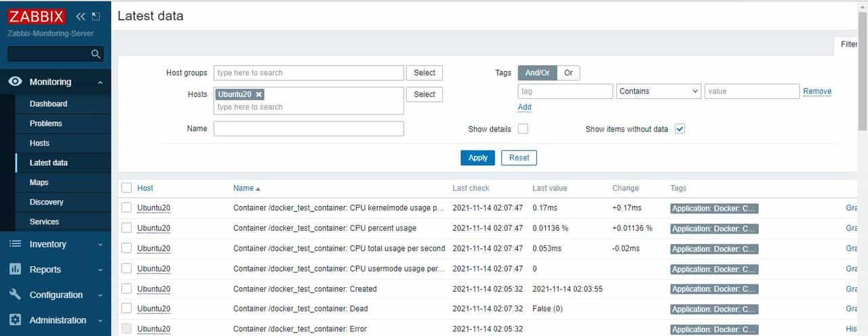Expand the Administration menu section
The width and height of the screenshot is (868, 336).
[x=100, y=320]
